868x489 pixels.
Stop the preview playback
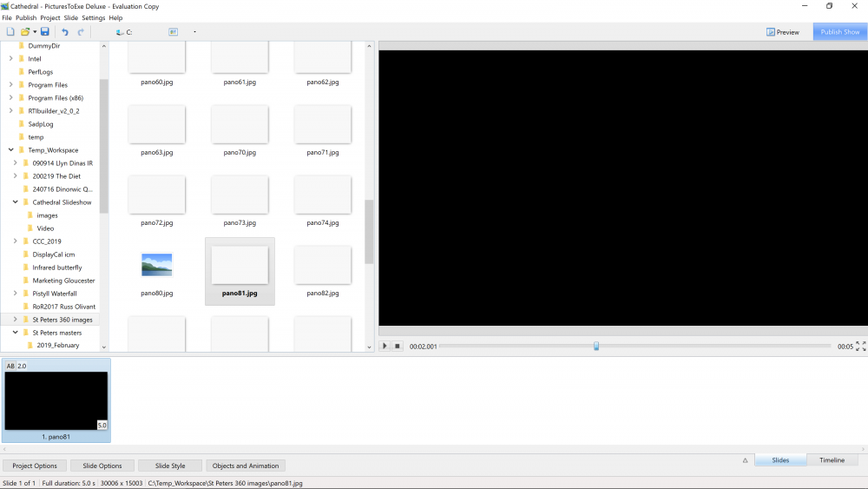398,346
